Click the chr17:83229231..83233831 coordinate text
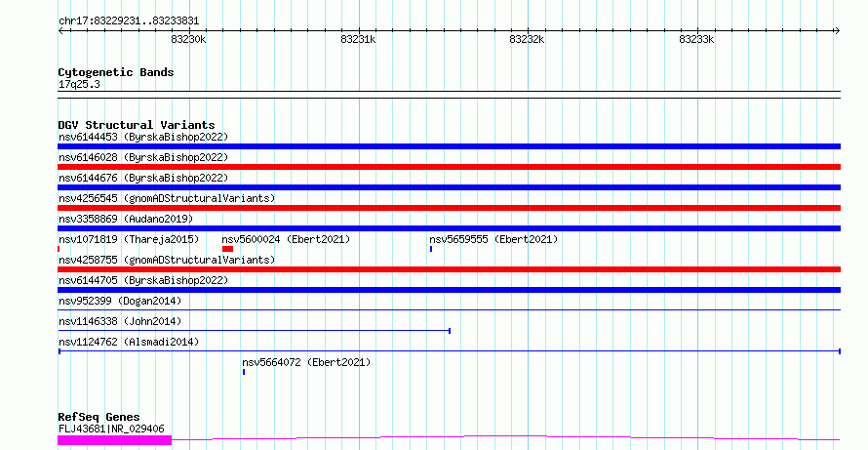Viewport: 868px width, 450px height. [x=129, y=21]
